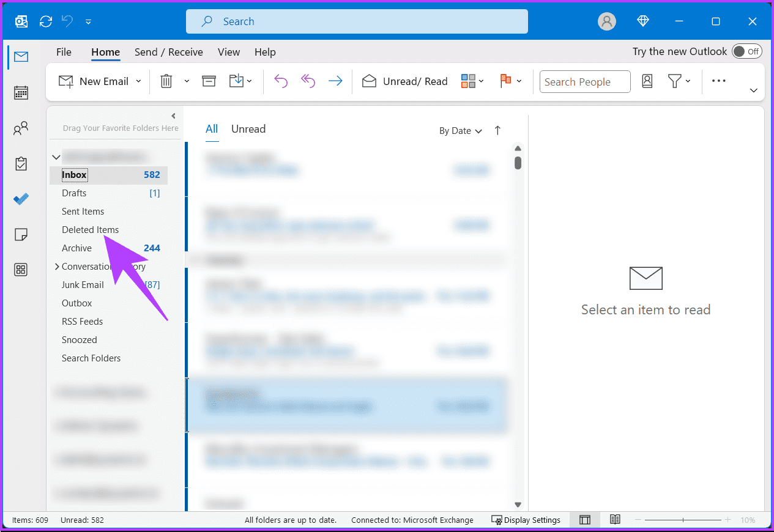
Task: Open the Calendar view from the navigation sidebar
Action: coord(20,92)
